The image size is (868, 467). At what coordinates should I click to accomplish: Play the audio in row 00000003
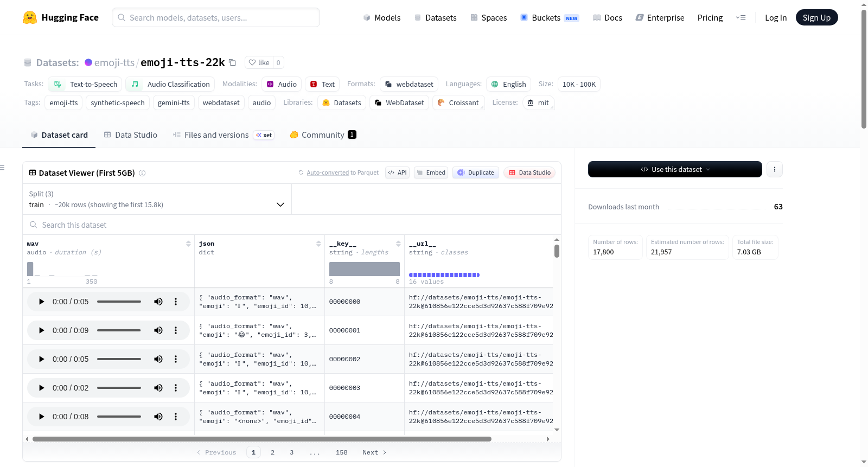41,388
